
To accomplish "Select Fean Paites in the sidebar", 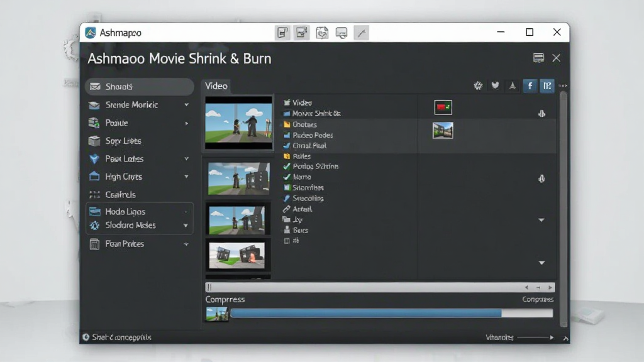I will pos(139,244).
